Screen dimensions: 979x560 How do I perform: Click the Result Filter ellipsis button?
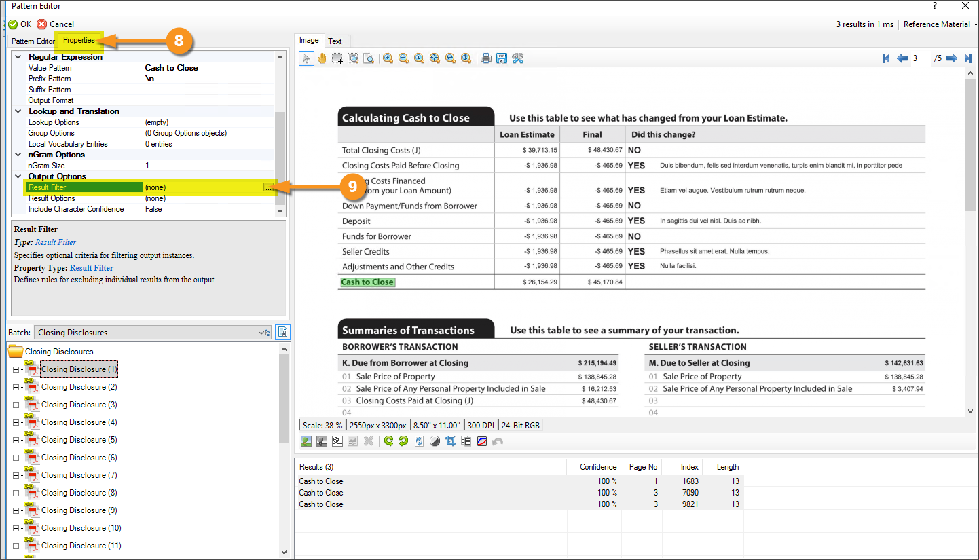point(269,187)
